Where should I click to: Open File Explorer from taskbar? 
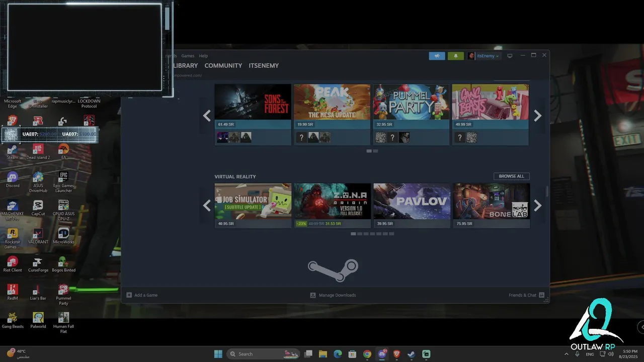click(323, 354)
